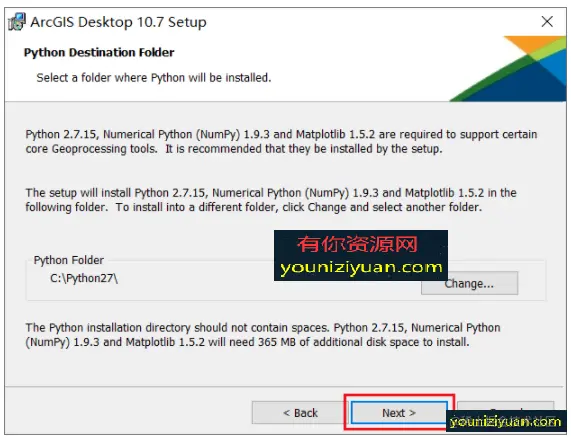Image resolution: width=571 pixels, height=443 pixels.
Task: Go to previous step with < Back
Action: pos(300,413)
